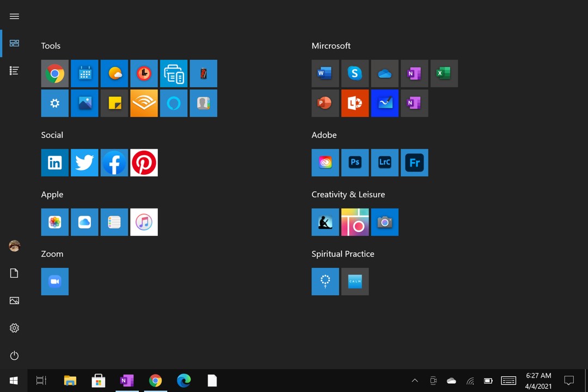Launch the Camera tile

(385, 222)
